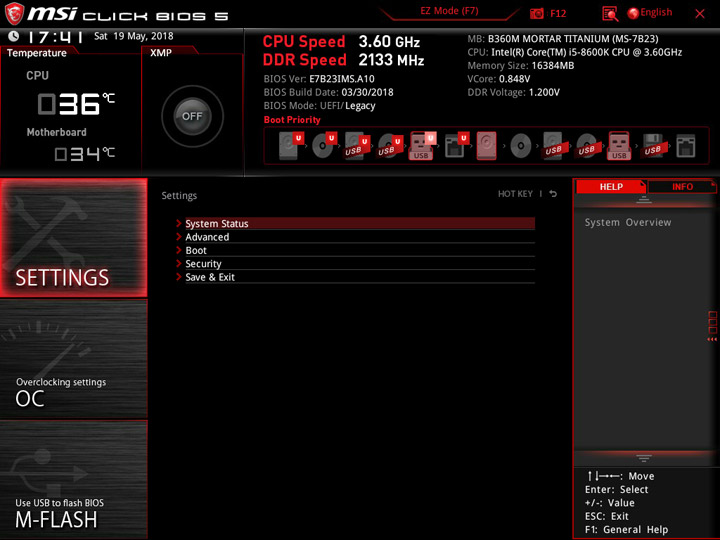Click the Motherboard temperature 34°C reading

(x=84, y=154)
